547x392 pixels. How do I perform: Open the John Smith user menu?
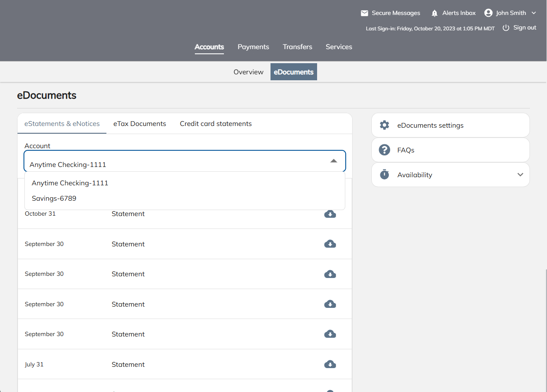click(510, 13)
